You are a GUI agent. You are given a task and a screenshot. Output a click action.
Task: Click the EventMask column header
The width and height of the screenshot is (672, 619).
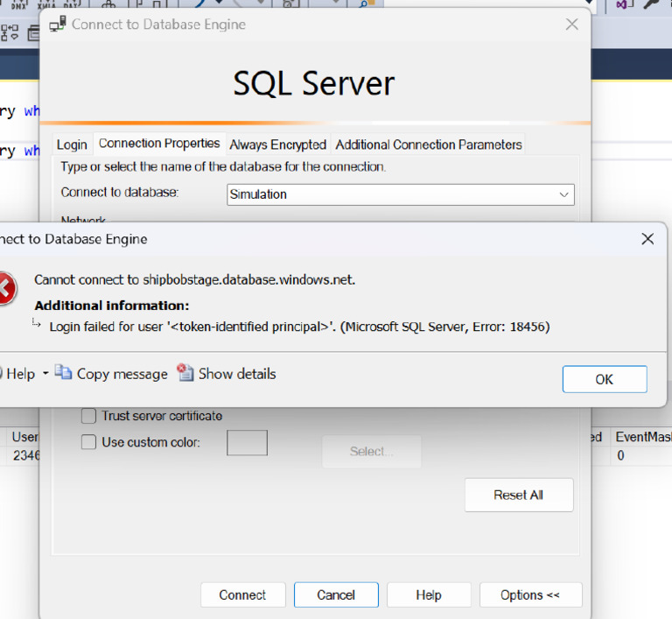pyautogui.click(x=642, y=436)
